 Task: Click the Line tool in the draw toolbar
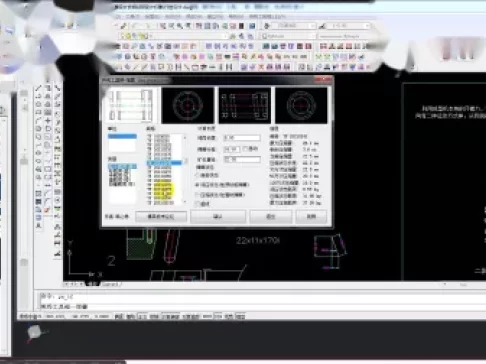pos(39,88)
